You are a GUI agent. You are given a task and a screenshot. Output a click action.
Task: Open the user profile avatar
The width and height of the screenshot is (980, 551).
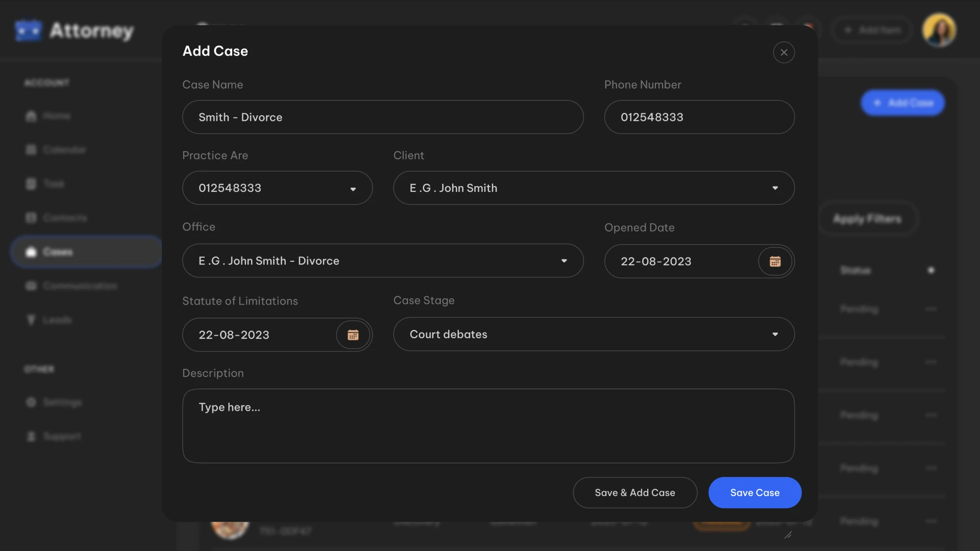[x=939, y=30]
